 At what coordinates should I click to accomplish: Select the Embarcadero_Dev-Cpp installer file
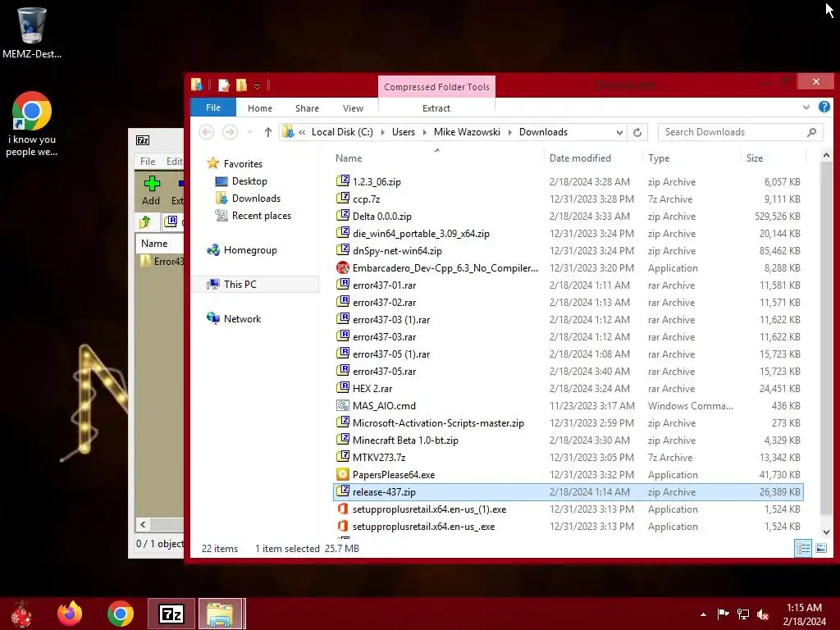click(x=568, y=268)
